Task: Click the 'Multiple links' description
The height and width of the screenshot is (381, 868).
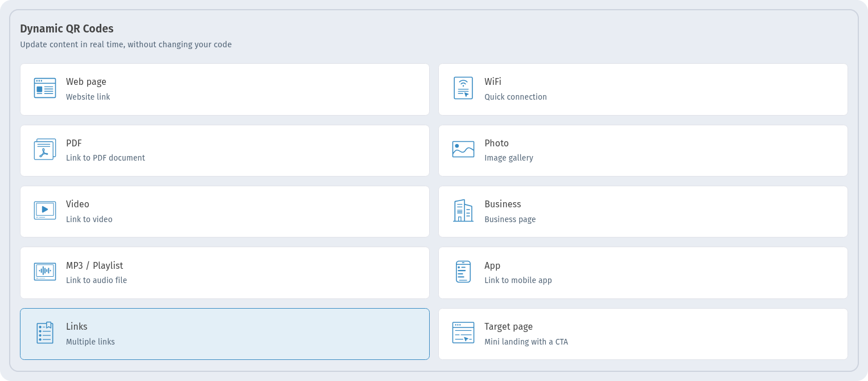Action: [x=90, y=342]
